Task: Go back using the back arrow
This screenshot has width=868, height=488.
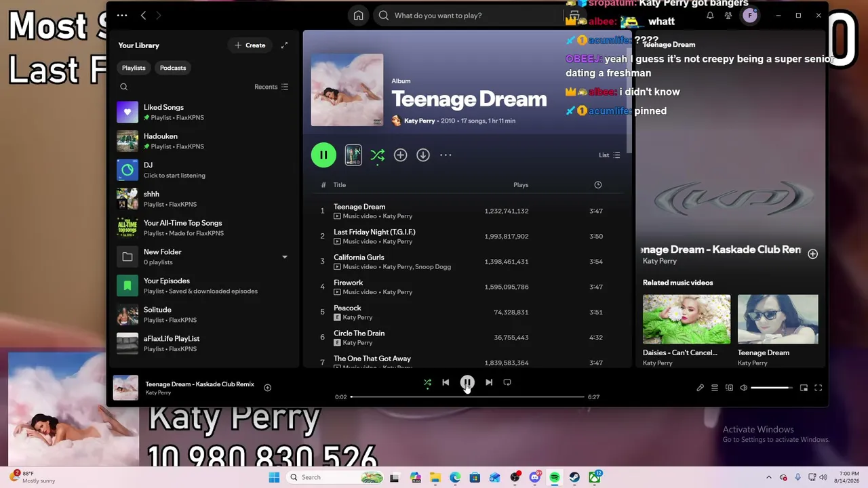Action: coord(143,15)
